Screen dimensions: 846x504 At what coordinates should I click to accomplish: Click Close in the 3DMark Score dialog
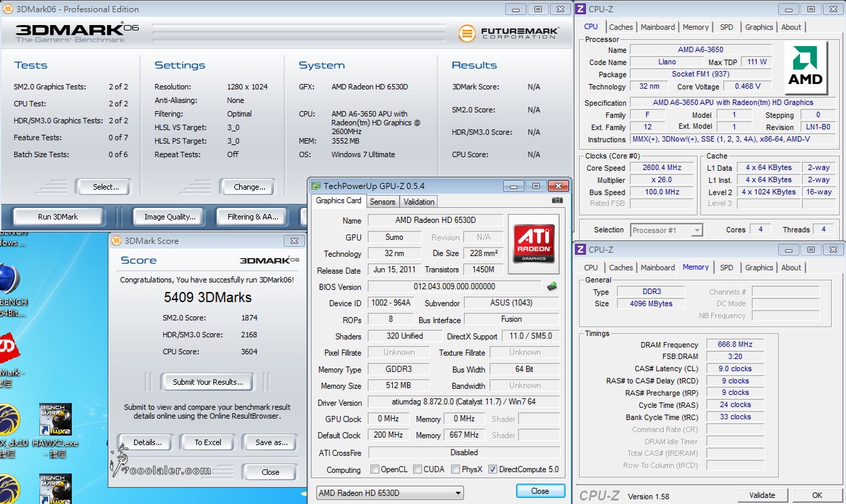click(270, 472)
